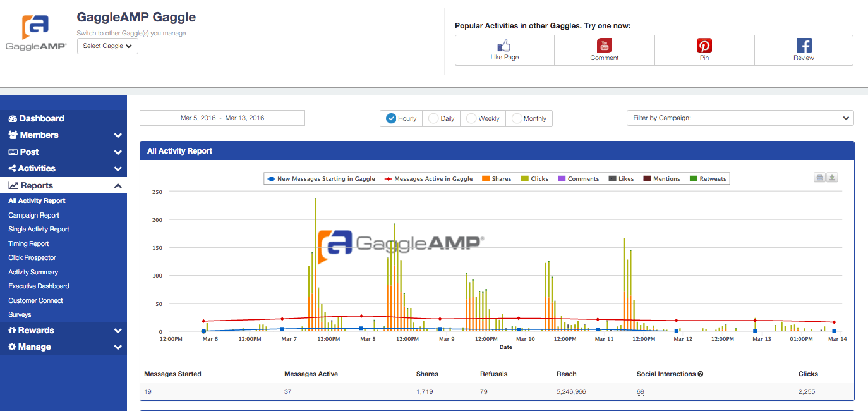868x411 pixels.
Task: Go to the Dashboard menu item
Action: pos(41,118)
